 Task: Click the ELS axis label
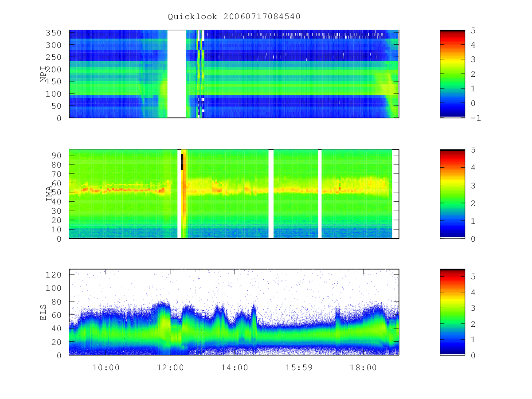coord(43,312)
